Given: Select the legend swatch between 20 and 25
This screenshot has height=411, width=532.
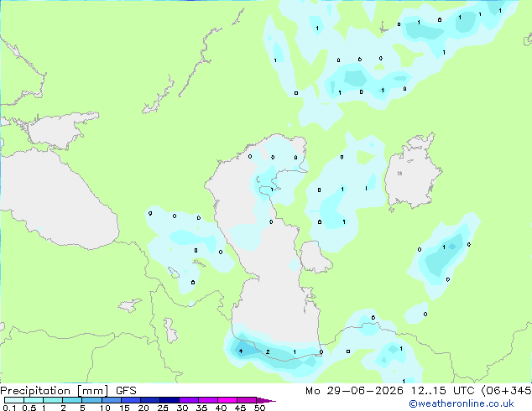Looking at the screenshot, I should (149, 400).
